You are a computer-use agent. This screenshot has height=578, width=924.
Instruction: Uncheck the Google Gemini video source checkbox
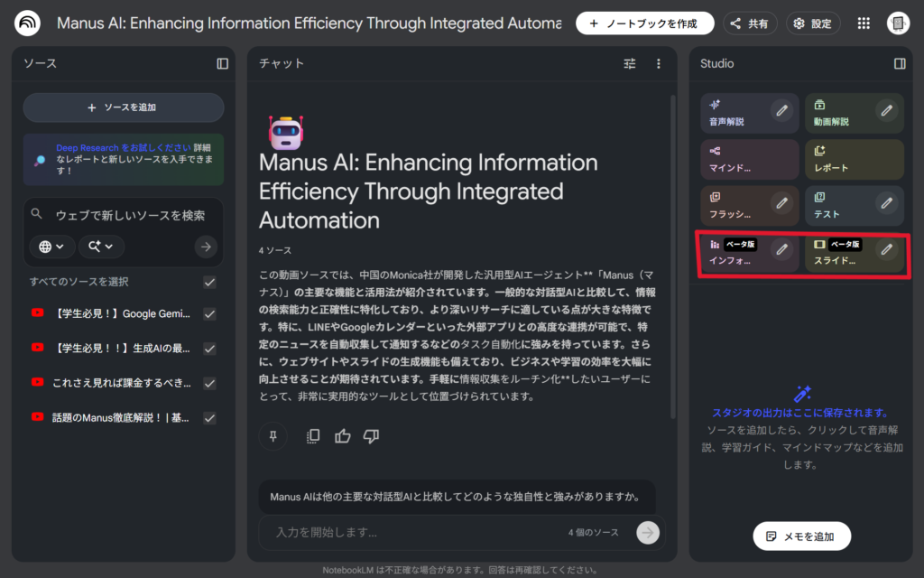tap(209, 313)
